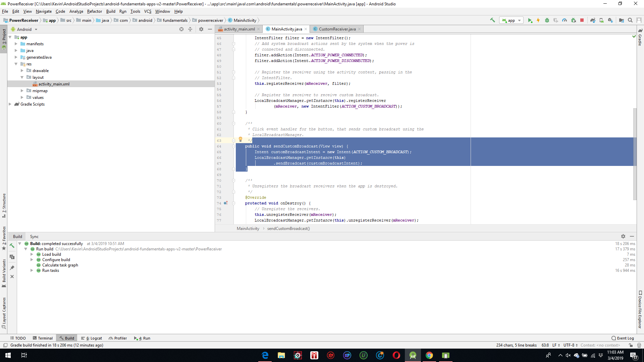Image resolution: width=644 pixels, height=362 pixels.
Task: Click the editor vertical scrollbar
Action: click(635, 154)
